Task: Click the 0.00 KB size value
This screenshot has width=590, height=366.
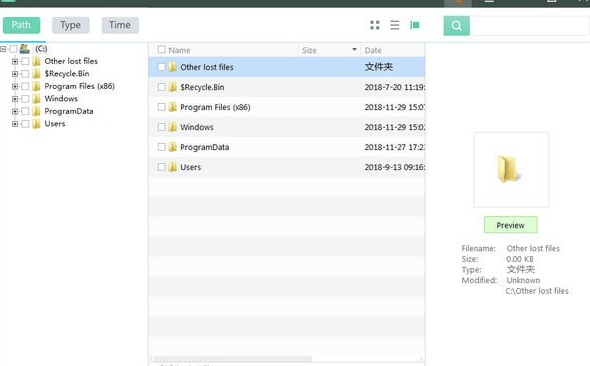Action: click(x=520, y=259)
